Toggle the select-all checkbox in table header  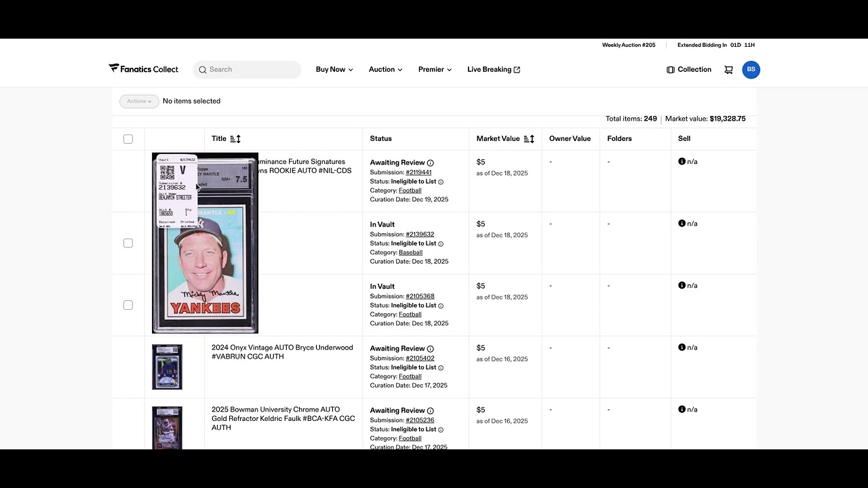coord(128,139)
